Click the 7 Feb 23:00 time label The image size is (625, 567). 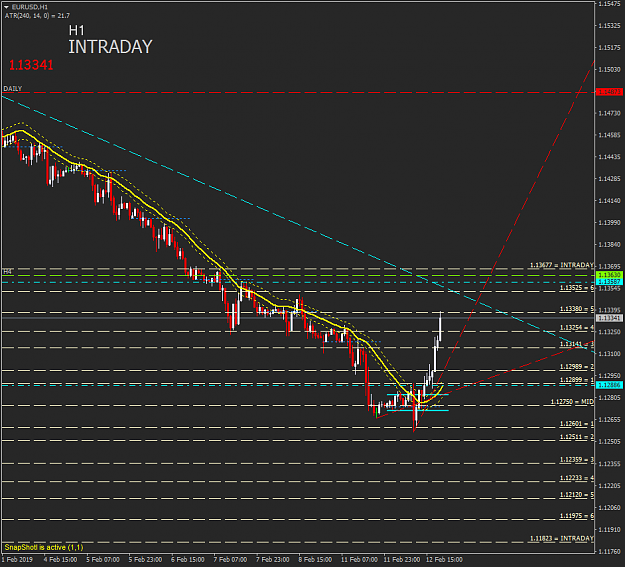coord(273,559)
